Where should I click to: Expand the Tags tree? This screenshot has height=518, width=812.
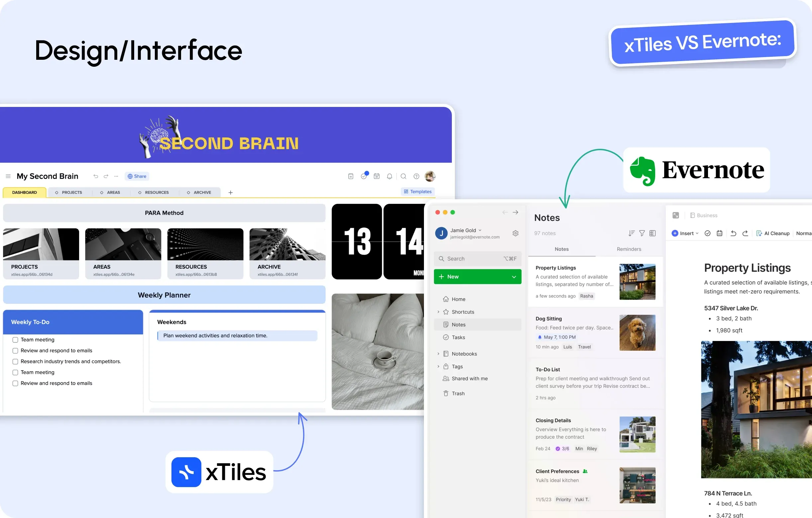(438, 366)
